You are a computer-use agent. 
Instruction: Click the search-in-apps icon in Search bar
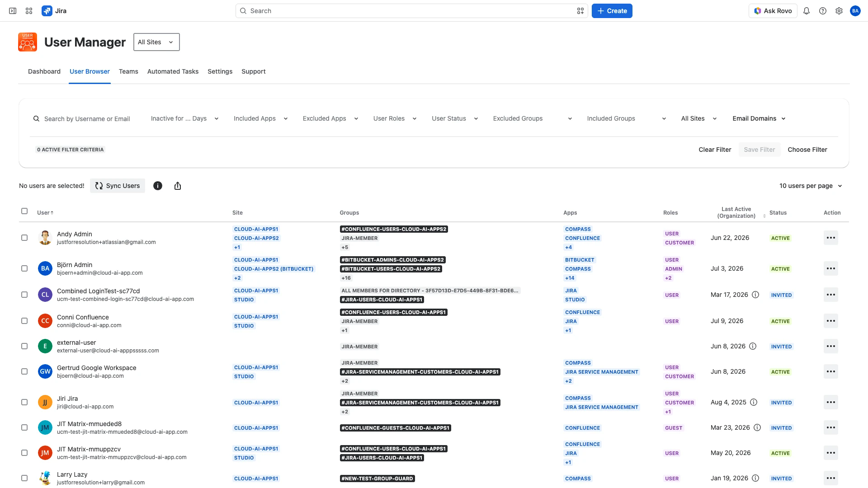(x=580, y=11)
